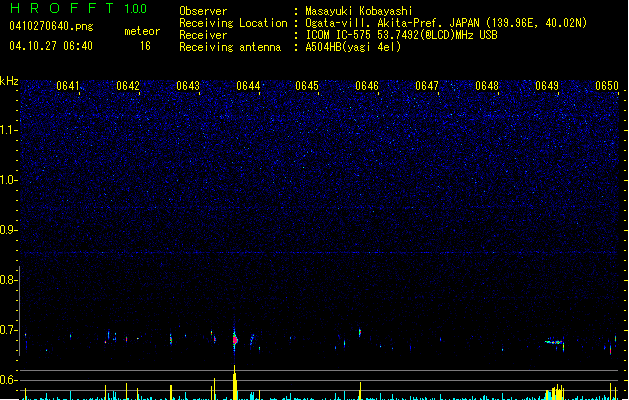Click the 0641 time marker
The image size is (629, 400).
tap(67, 86)
